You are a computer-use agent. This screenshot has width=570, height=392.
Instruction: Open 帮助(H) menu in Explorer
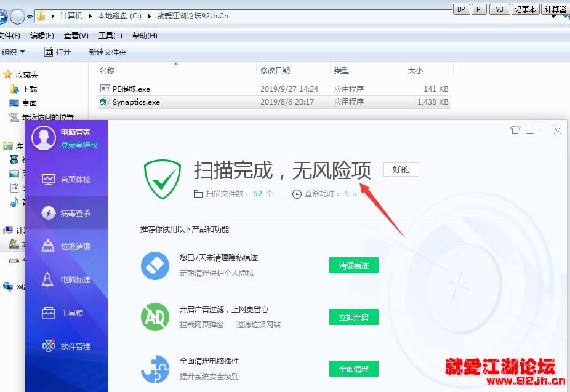coord(145,35)
